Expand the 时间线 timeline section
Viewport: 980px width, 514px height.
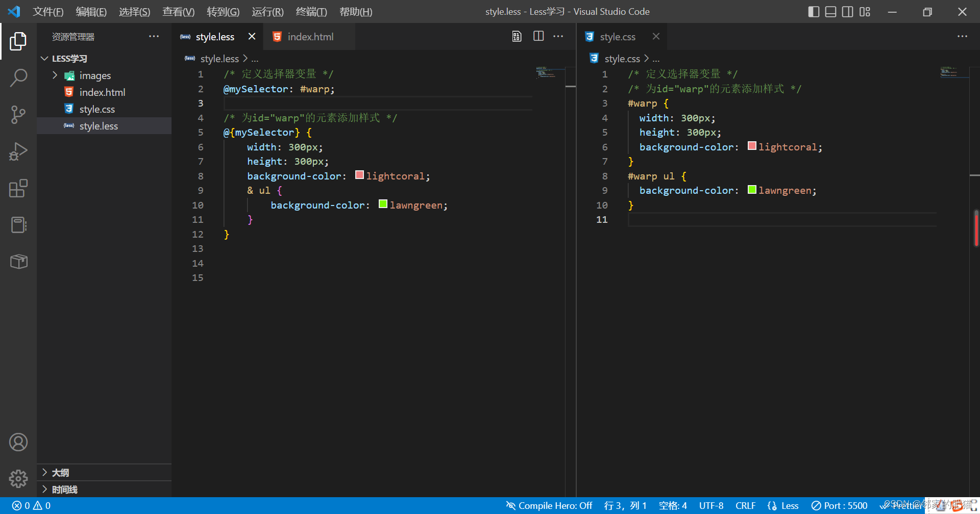click(x=64, y=490)
